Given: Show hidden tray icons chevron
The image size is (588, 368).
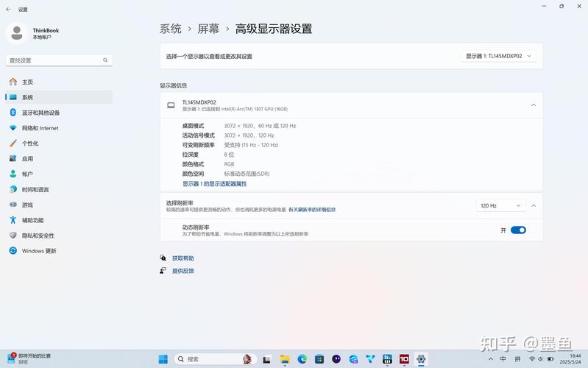Looking at the screenshot, I should pyautogui.click(x=491, y=359).
